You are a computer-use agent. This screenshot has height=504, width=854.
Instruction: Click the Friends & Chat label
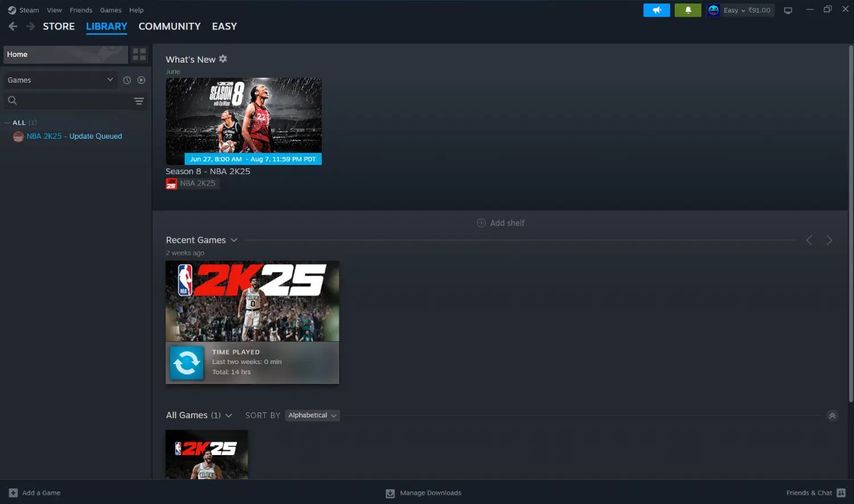point(809,493)
